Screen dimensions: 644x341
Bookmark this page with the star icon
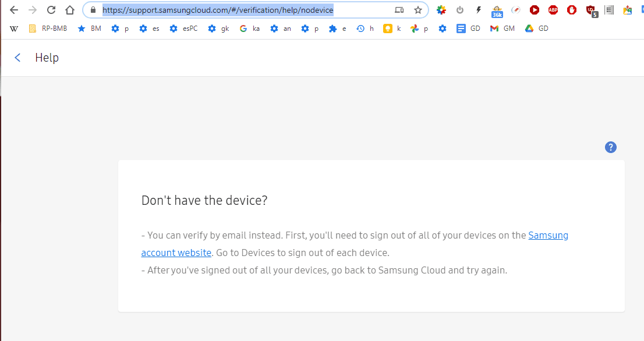[417, 10]
